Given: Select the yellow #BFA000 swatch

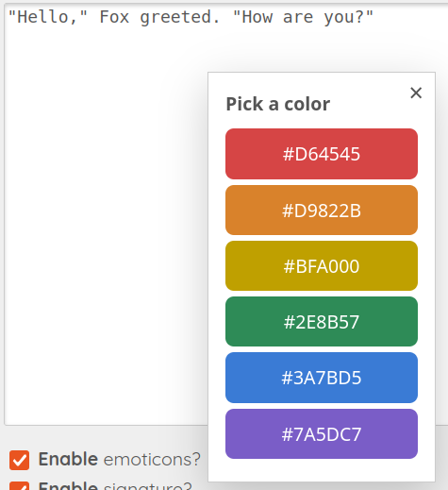Looking at the screenshot, I should click(x=322, y=265).
